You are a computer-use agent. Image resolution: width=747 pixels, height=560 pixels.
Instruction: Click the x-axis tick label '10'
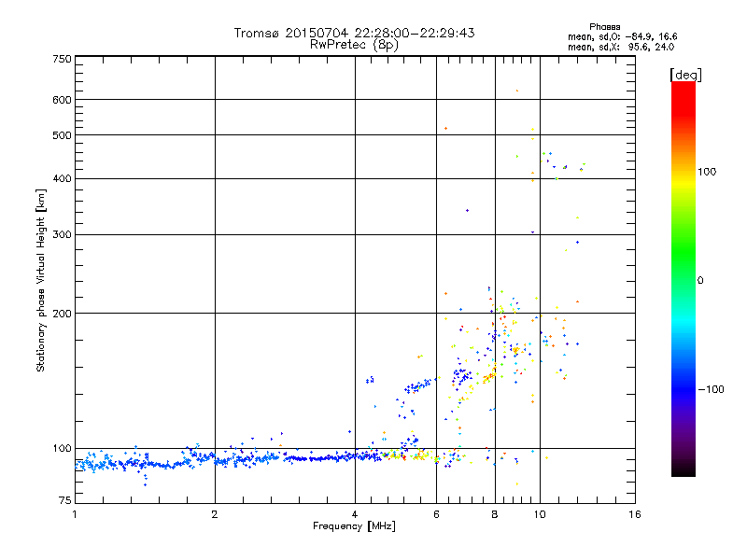[540, 514]
